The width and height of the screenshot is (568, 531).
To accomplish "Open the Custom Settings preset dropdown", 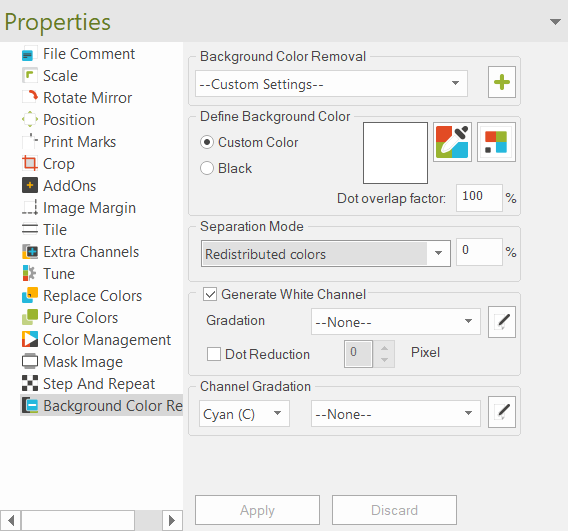I will point(331,84).
